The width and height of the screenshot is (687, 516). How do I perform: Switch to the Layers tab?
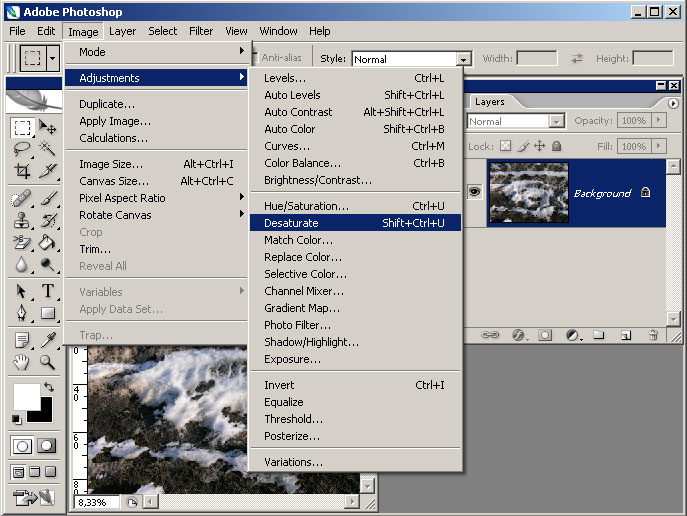click(489, 102)
